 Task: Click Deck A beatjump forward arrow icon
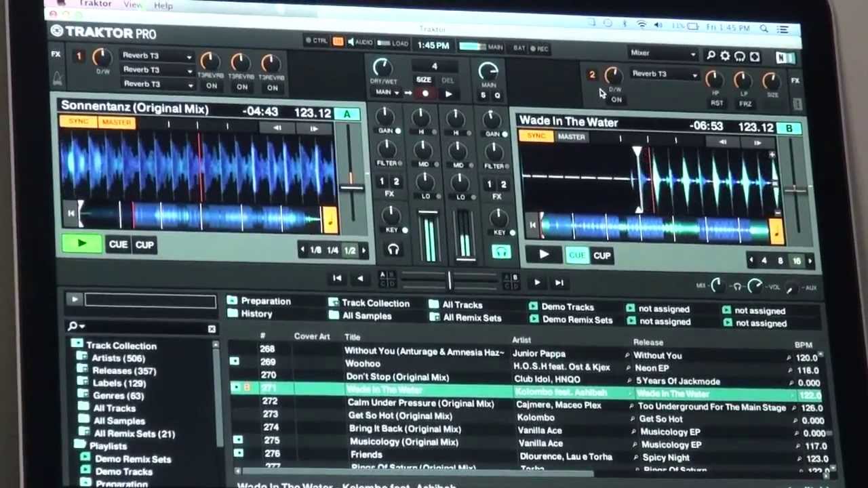tap(313, 128)
